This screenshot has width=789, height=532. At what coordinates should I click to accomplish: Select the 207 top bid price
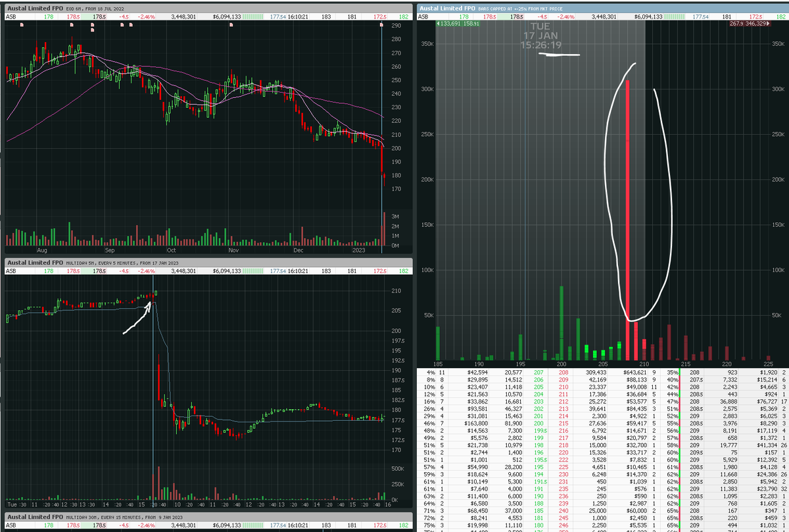(537, 372)
